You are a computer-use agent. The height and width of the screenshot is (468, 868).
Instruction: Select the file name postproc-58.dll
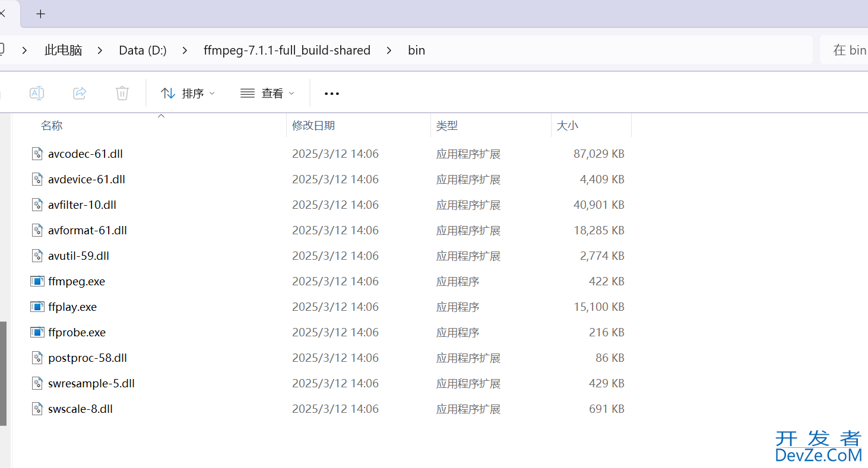click(87, 358)
